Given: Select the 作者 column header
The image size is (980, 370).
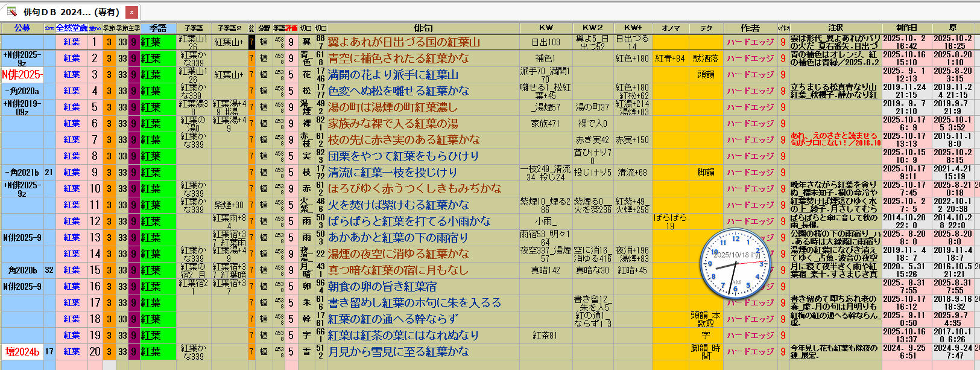Looking at the screenshot, I should [x=750, y=28].
